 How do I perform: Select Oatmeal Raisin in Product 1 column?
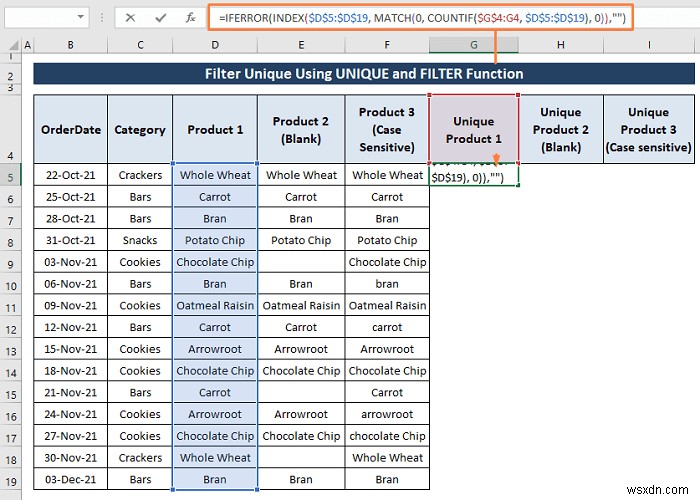pyautogui.click(x=215, y=305)
